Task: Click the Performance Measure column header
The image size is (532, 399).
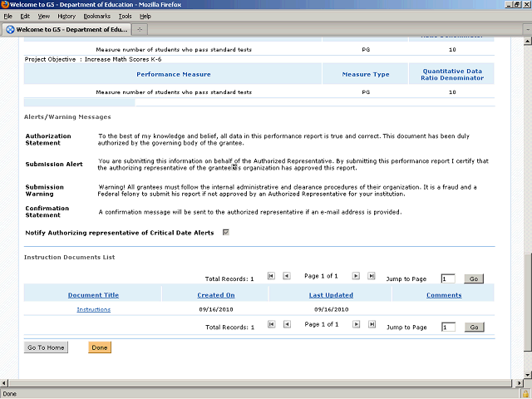Action: [174, 74]
